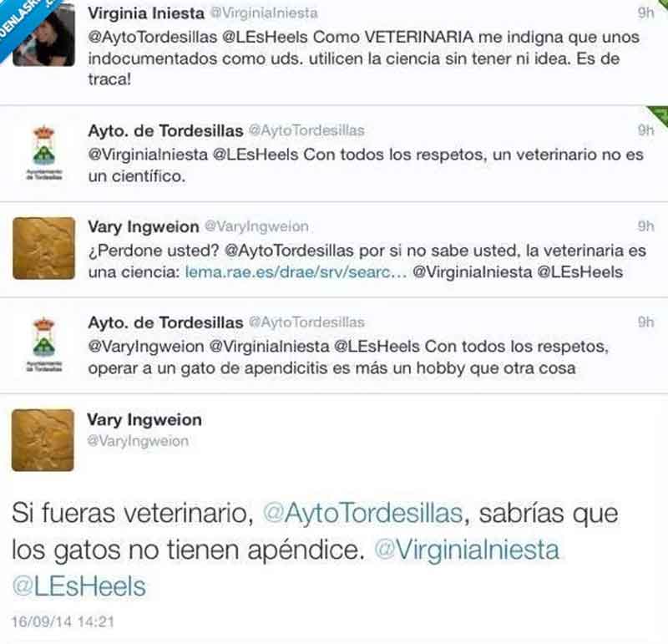Click the Tordesillas crest on the appendicitis tweet
This screenshot has height=644, width=668.
tap(44, 344)
